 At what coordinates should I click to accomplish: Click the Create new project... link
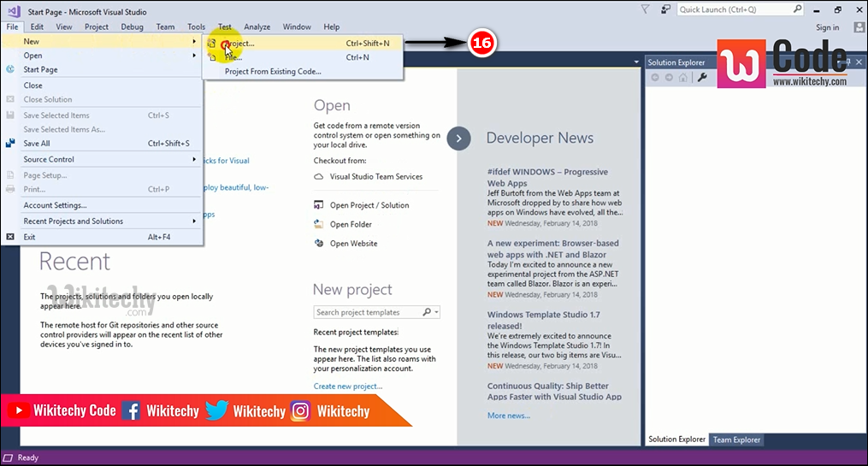click(x=347, y=386)
